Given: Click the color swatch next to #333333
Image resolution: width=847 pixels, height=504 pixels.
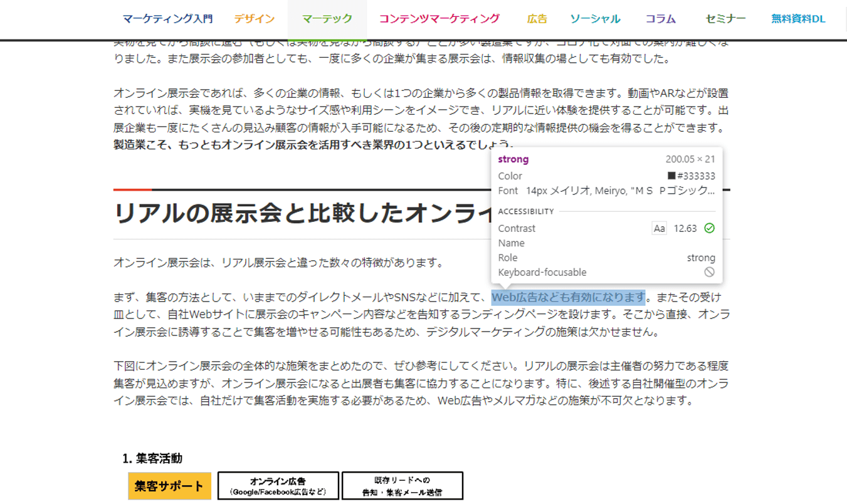Looking at the screenshot, I should coord(671,176).
